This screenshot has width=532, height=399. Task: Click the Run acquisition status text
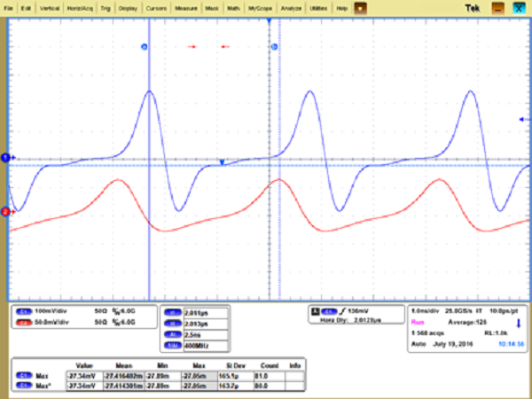(x=419, y=325)
